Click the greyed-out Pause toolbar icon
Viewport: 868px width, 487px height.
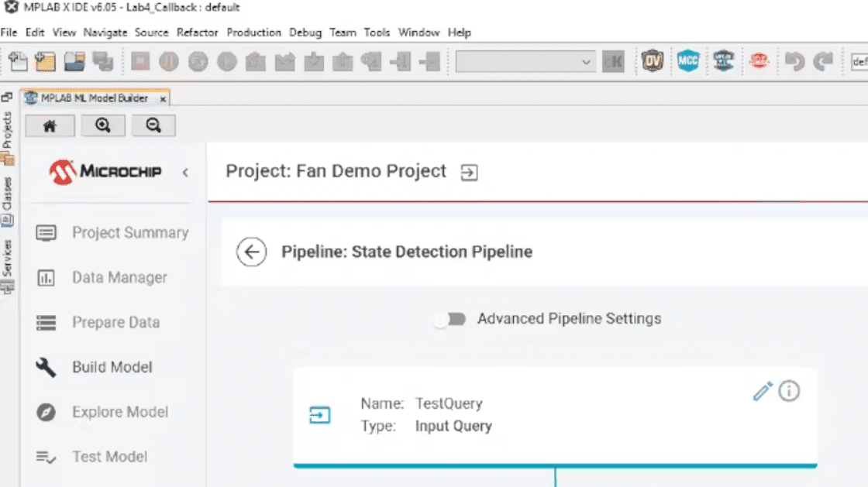click(169, 61)
